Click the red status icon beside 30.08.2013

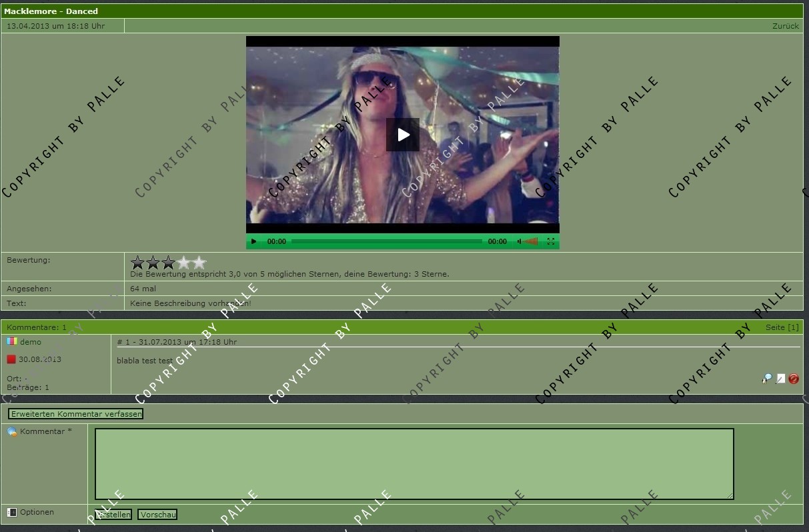[x=11, y=359]
